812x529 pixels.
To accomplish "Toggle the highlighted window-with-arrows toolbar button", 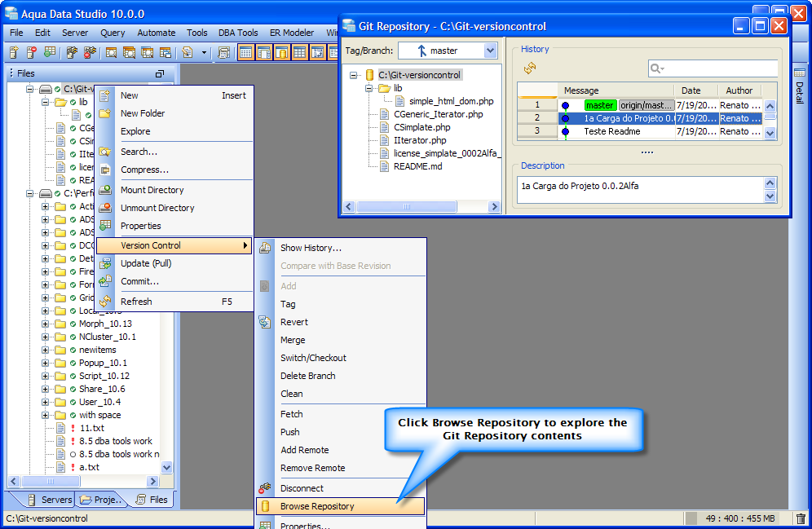I will (317, 52).
